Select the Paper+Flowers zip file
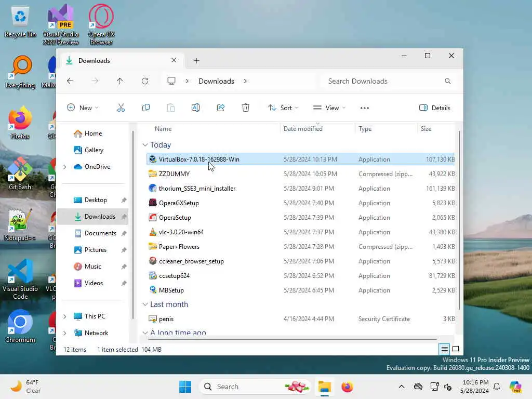 coord(300,247)
